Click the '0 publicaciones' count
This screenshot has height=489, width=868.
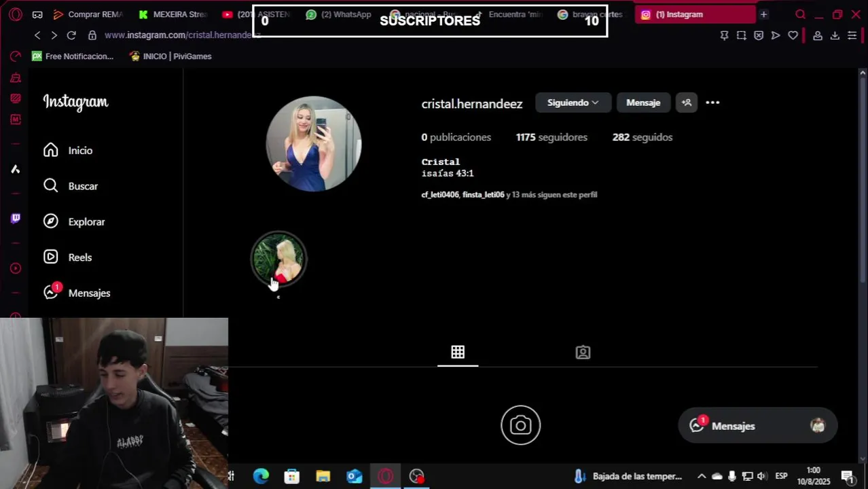[456, 137]
